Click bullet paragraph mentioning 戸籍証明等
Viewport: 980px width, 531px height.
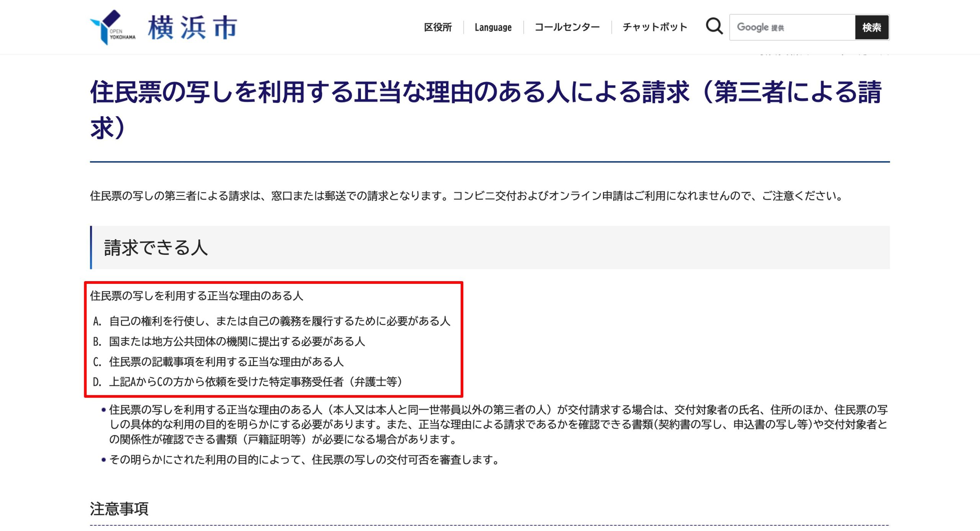click(x=498, y=424)
